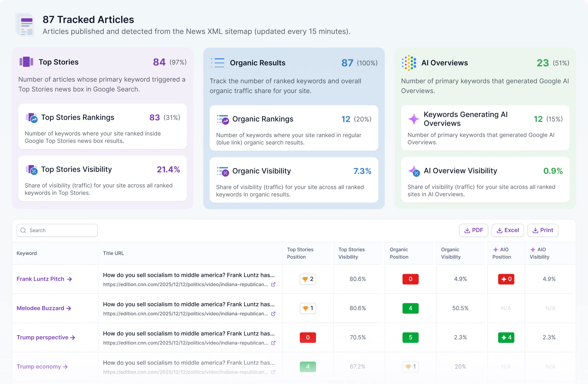Image resolution: width=588 pixels, height=384 pixels.
Task: Click the Organic Results list icon
Action: (218, 63)
